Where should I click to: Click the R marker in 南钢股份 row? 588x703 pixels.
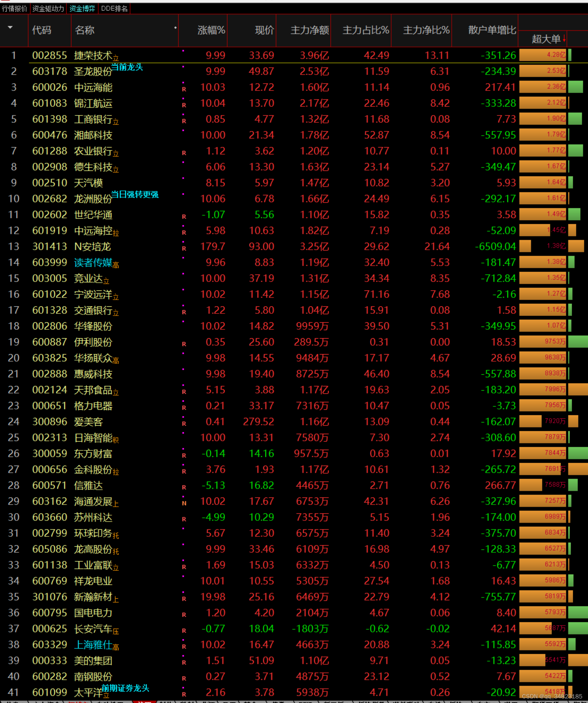click(184, 678)
